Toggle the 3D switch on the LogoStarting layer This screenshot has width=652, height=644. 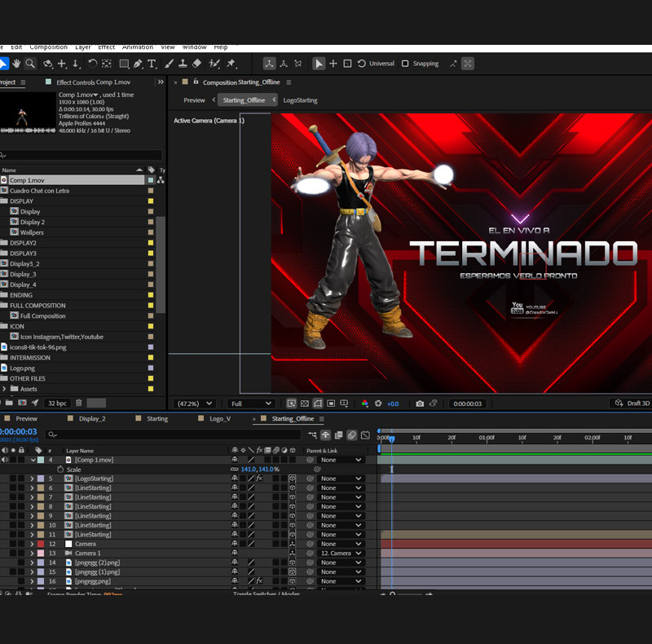coord(293,479)
